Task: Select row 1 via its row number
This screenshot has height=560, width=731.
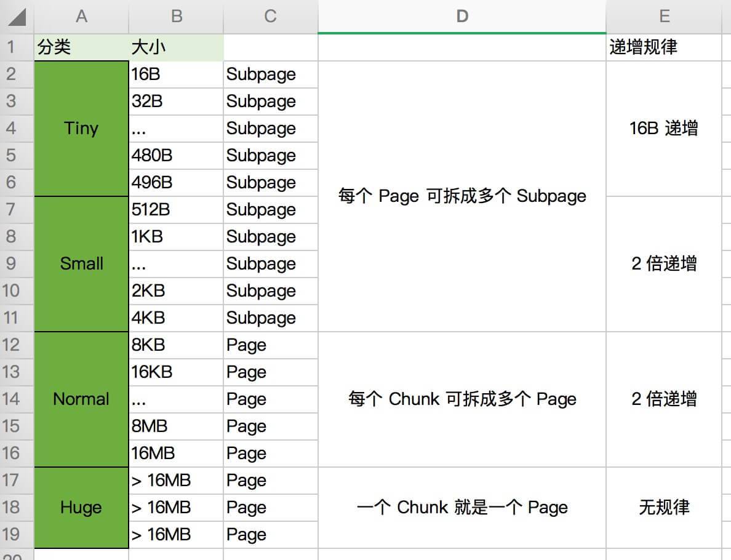Action: [11, 47]
